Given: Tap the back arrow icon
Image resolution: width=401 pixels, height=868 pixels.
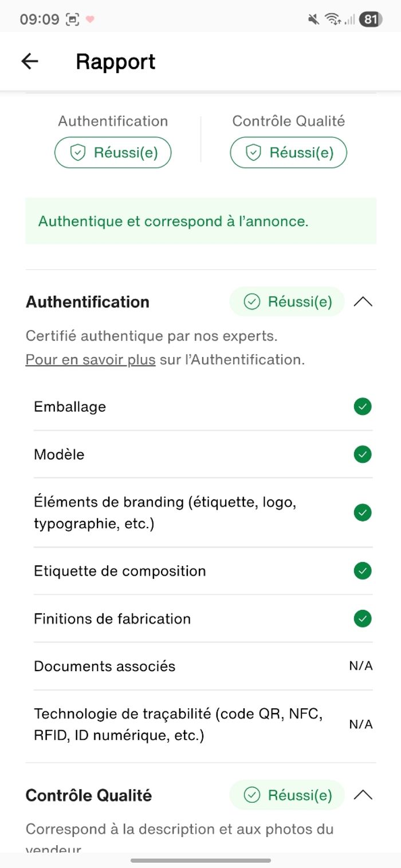Looking at the screenshot, I should [x=30, y=61].
